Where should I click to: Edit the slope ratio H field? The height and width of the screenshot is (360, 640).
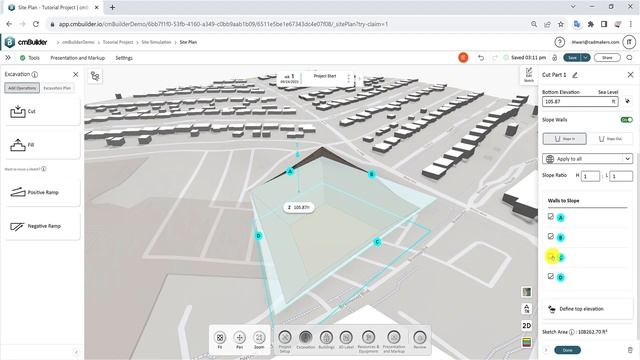591,176
